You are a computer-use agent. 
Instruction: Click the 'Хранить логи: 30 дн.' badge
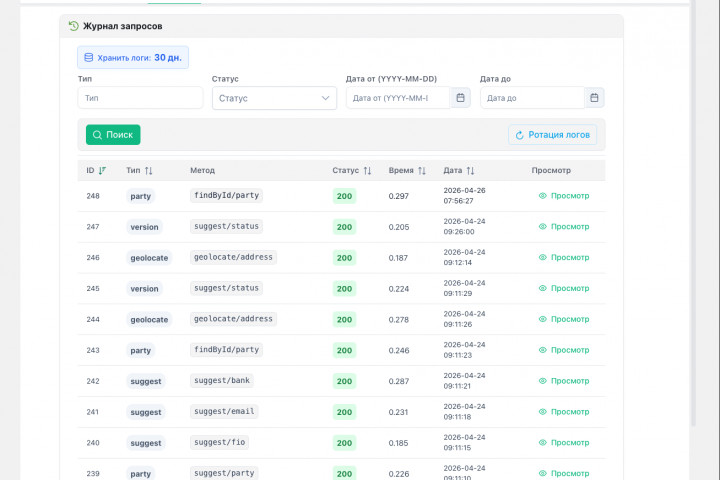point(133,58)
